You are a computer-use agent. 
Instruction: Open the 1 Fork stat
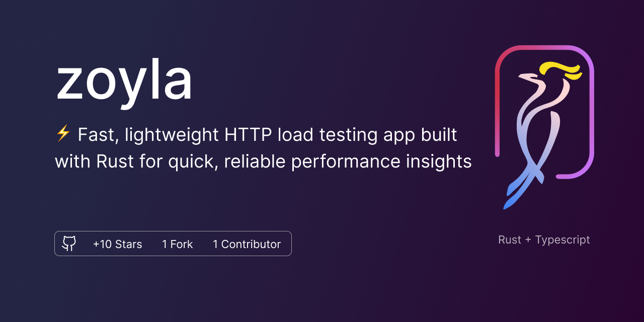pos(177,244)
